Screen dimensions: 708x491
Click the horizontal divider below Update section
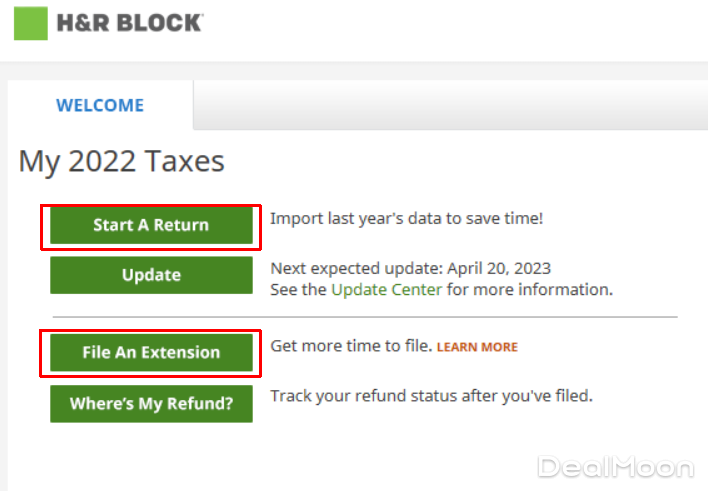point(365,318)
